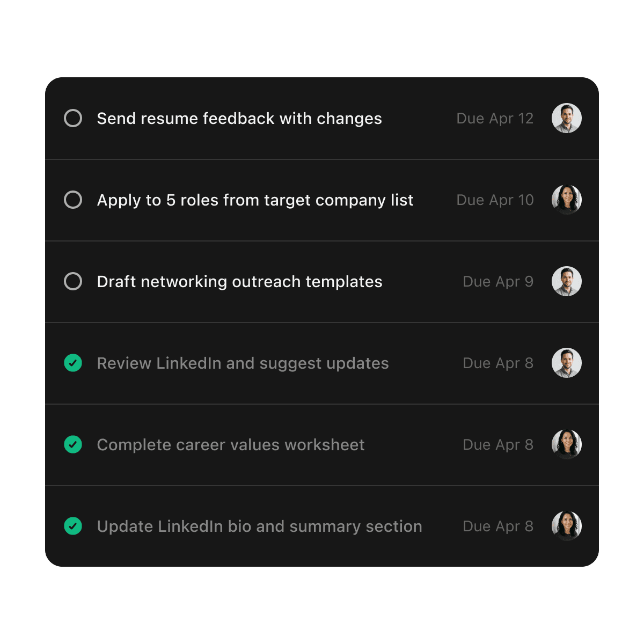The image size is (644, 644).
Task: Check off 'Send resume feedback with changes'
Action: click(x=73, y=118)
